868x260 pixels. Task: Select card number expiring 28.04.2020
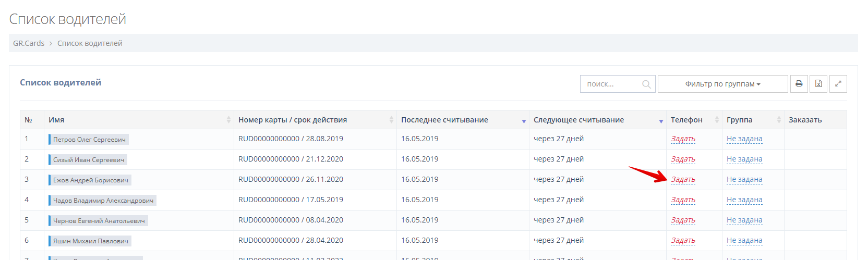(x=291, y=240)
